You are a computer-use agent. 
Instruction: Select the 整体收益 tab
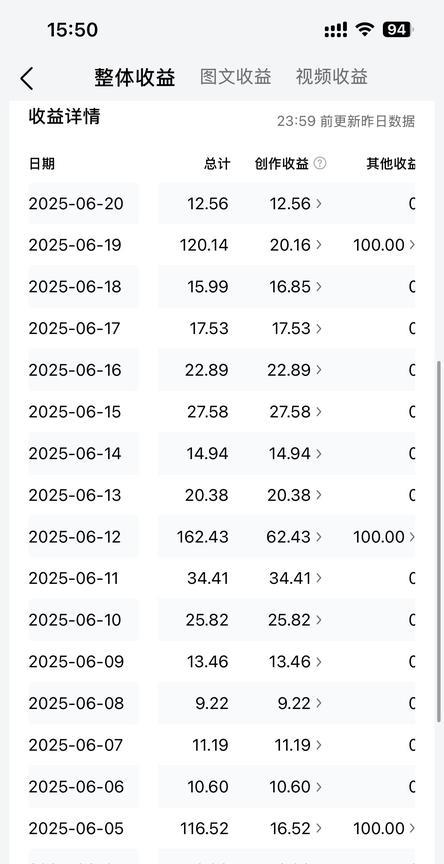[x=134, y=77]
